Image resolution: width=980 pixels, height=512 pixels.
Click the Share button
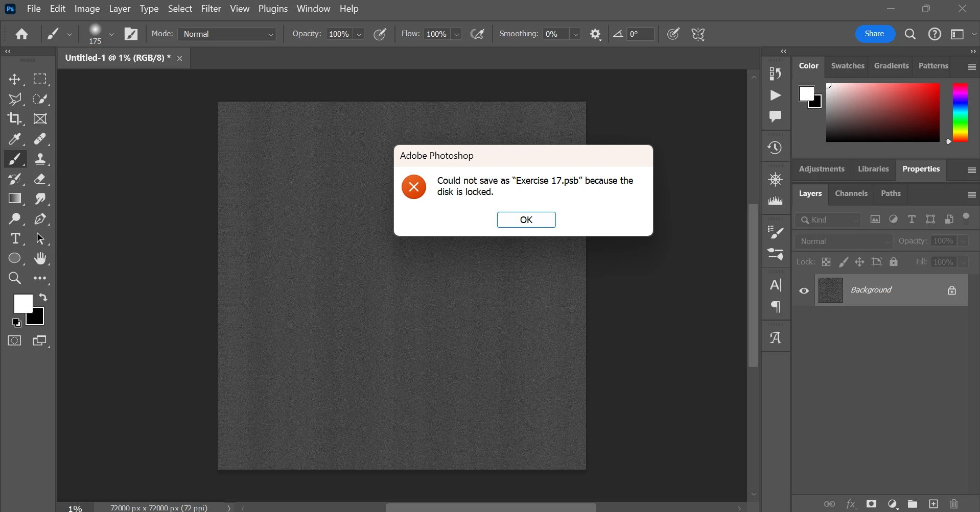[875, 34]
